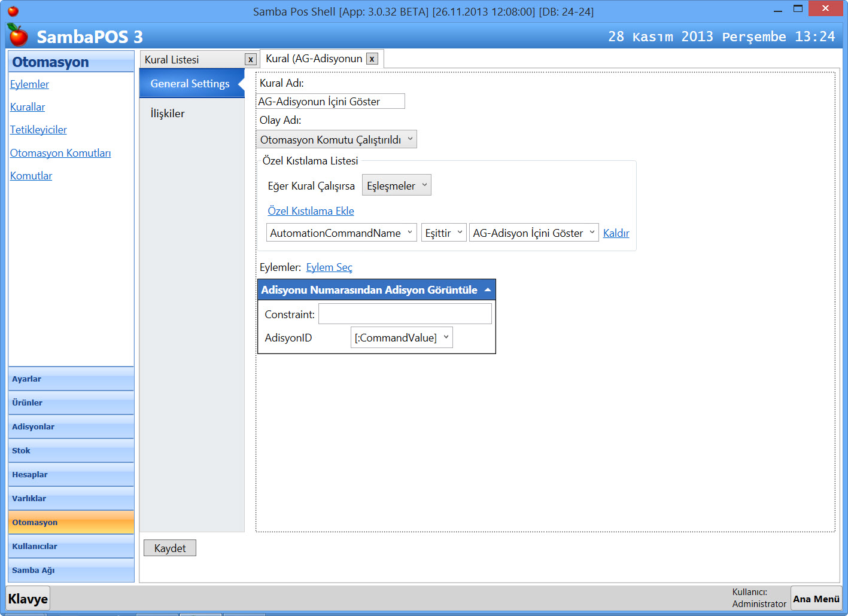Open Otomasyon Komutları in the sidebar
Image resolution: width=848 pixels, height=616 pixels.
coord(60,153)
